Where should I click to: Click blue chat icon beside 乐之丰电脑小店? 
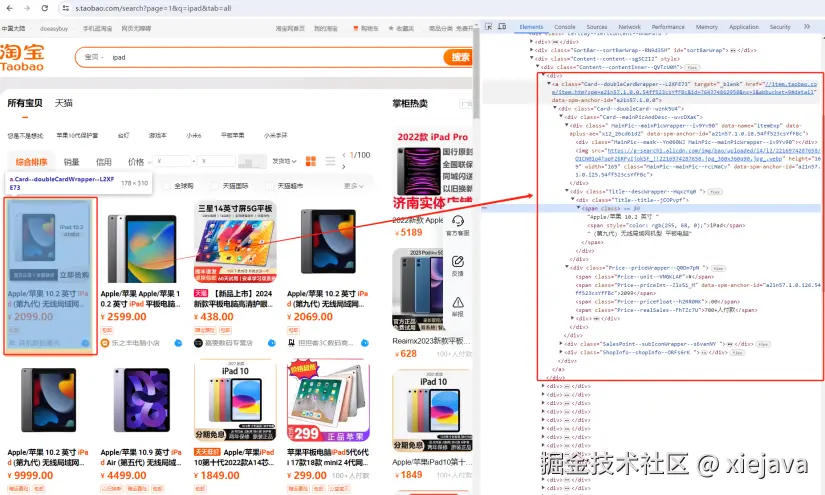pos(178,343)
